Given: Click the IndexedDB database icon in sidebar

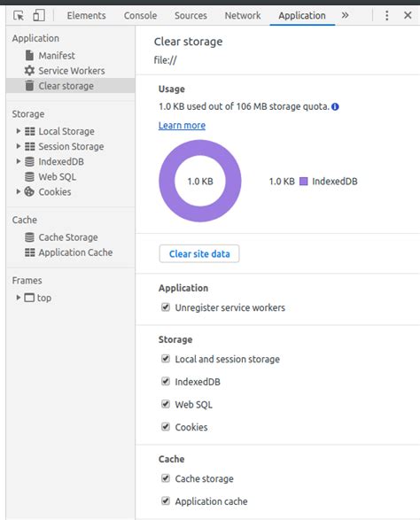Looking at the screenshot, I should coord(29,161).
